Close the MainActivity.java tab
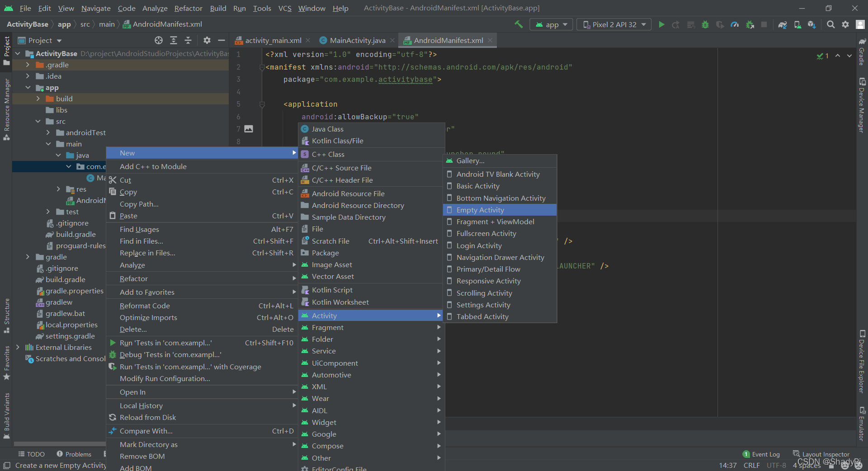Screen dimensions: 868x471 coord(392,40)
